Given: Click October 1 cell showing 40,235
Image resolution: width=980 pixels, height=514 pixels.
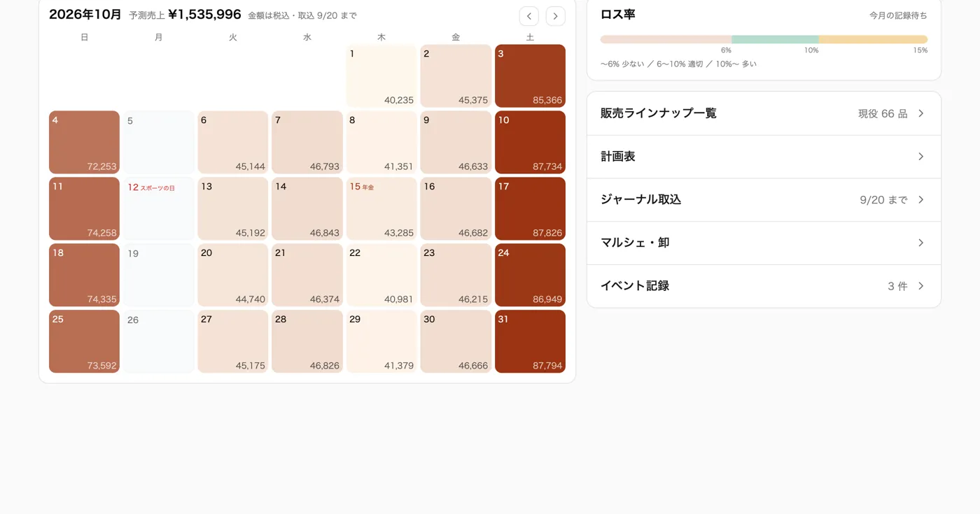Looking at the screenshot, I should (381, 76).
